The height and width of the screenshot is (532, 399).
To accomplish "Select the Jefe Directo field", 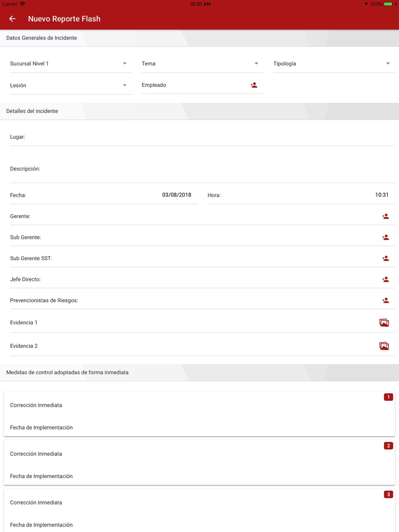I will click(202, 279).
